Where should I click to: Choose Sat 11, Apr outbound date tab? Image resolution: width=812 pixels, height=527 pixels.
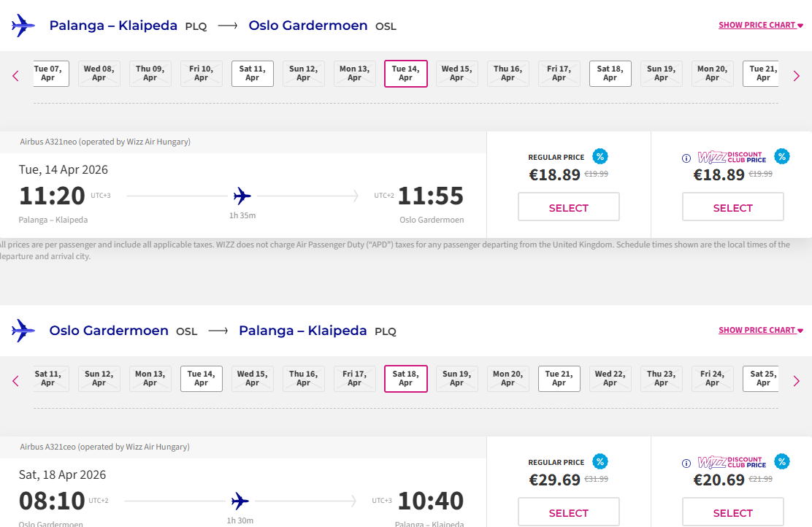point(253,74)
